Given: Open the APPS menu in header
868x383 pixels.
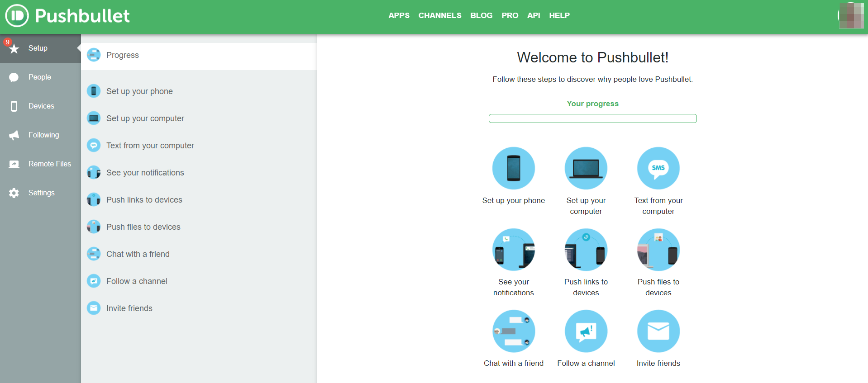Looking at the screenshot, I should click(399, 15).
